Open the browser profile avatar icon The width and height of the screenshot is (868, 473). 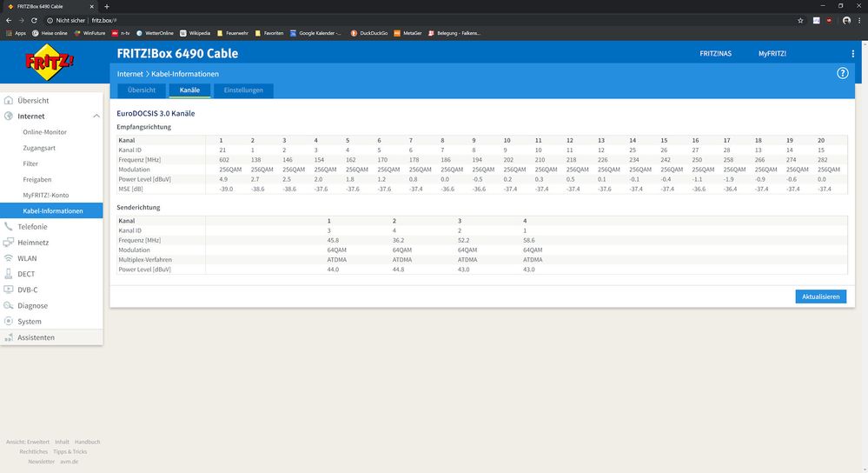click(846, 21)
